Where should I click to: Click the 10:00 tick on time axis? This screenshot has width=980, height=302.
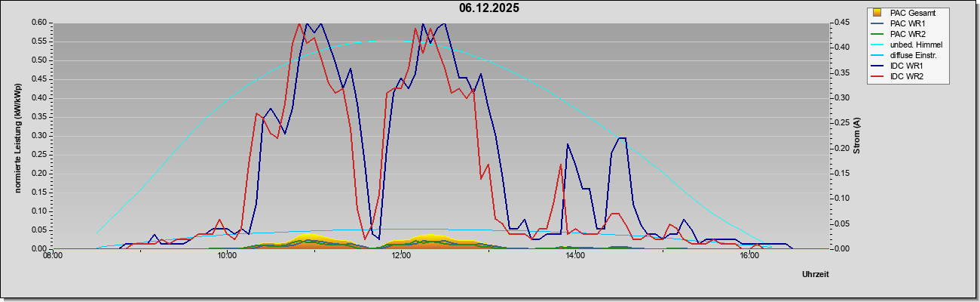226,256
